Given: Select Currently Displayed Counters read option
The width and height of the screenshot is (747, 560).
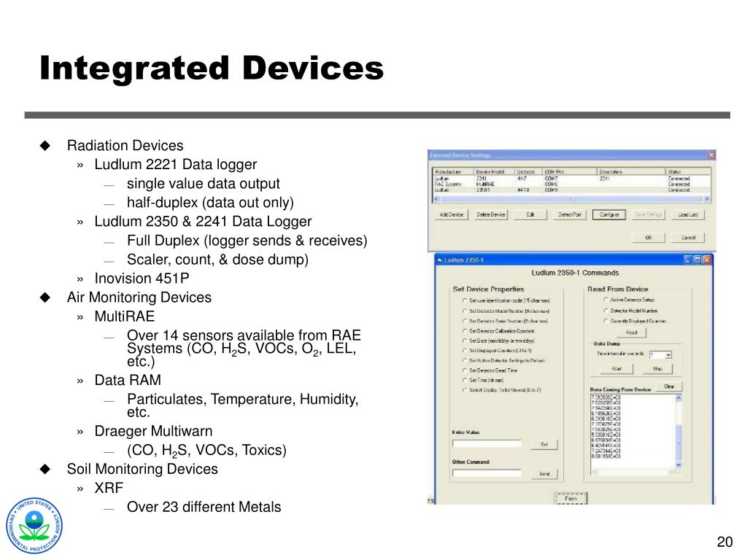Looking at the screenshot, I should 635,321.
